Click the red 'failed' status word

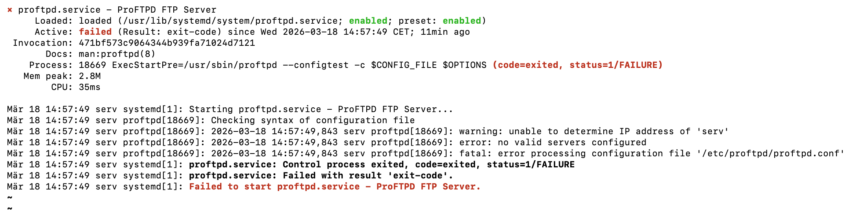95,32
